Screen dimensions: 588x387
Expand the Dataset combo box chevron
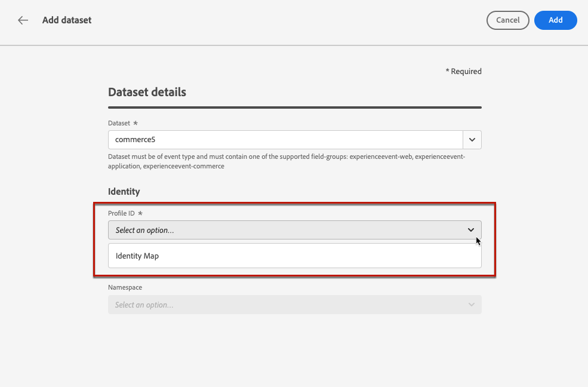(x=472, y=140)
